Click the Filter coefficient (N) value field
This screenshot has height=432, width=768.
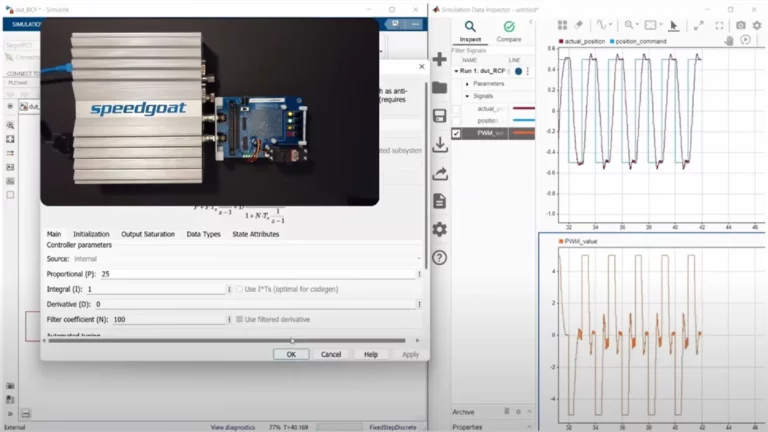pos(168,319)
